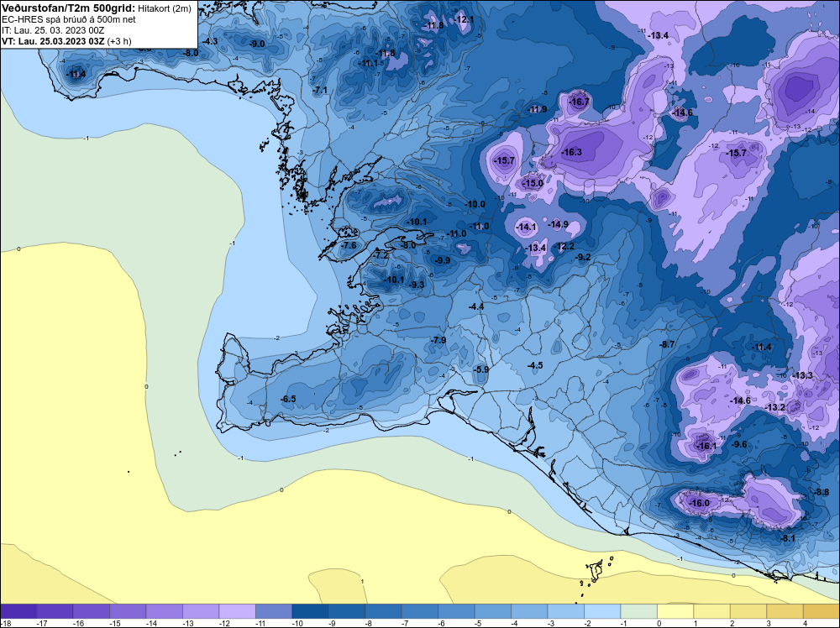Select the -12.2 temperature value
Screen dimensions: 840x628
point(564,246)
